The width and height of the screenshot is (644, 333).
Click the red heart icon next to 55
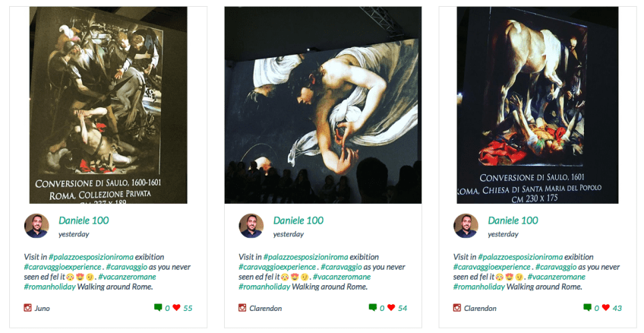click(177, 307)
